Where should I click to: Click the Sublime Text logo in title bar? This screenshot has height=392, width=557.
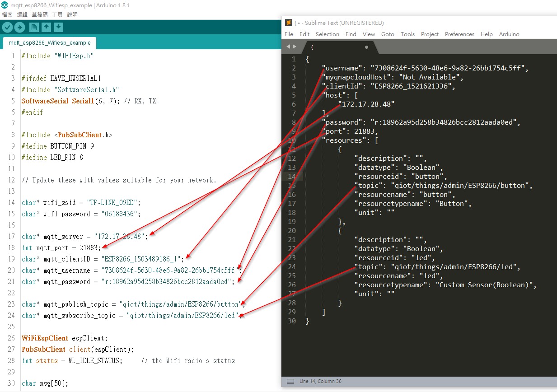click(x=289, y=23)
